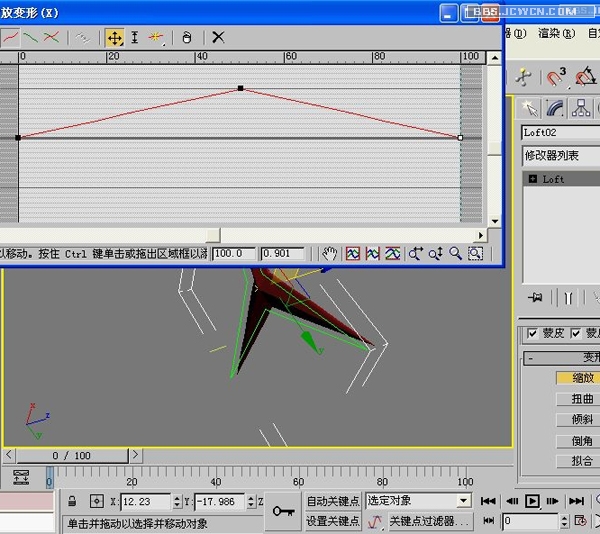Click the 拟合 deformation button
This screenshot has height=534, width=600.
(x=579, y=461)
